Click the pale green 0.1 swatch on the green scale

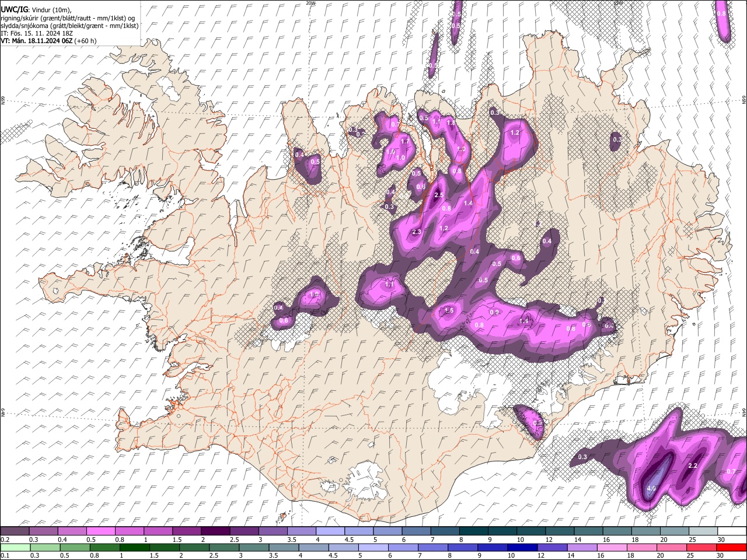click(x=15, y=547)
